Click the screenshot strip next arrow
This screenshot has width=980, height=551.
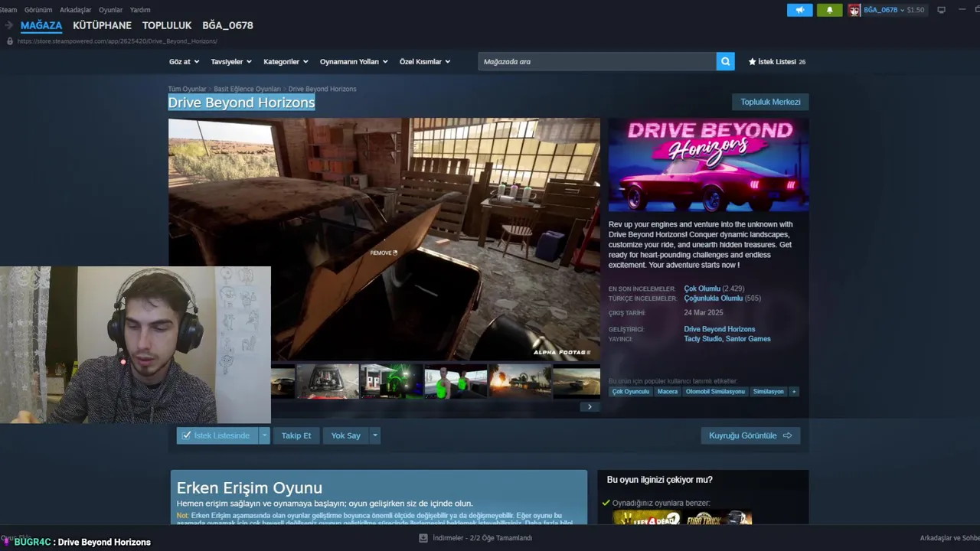tap(590, 406)
